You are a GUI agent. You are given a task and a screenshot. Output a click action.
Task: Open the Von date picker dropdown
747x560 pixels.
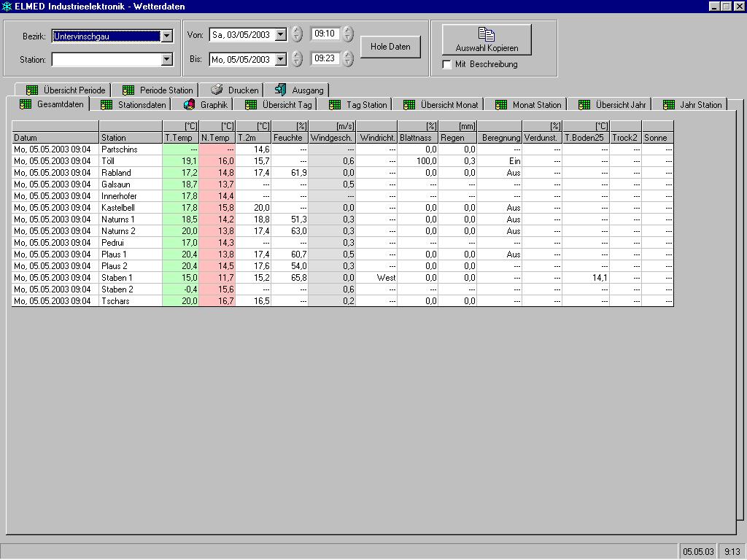[x=281, y=34]
